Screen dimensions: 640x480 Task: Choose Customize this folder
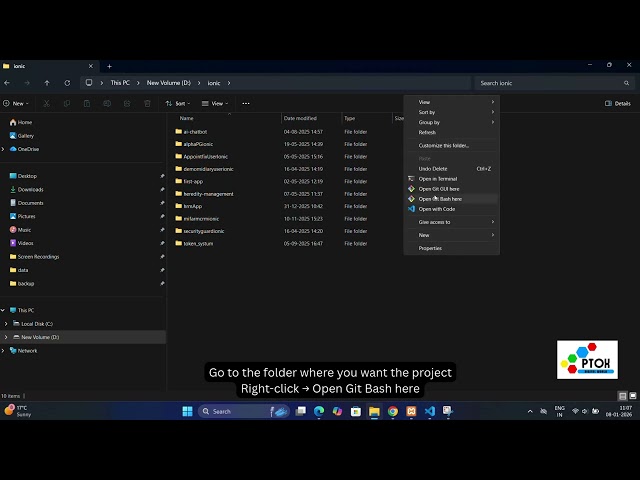[x=451, y=146]
